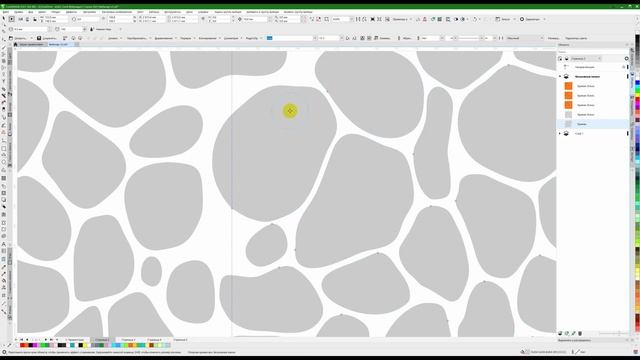Select the highlighted Кривая row in Objects docker

click(593, 124)
